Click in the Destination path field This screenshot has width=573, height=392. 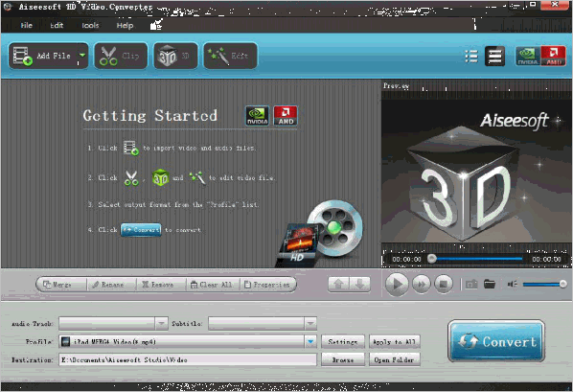(x=188, y=359)
